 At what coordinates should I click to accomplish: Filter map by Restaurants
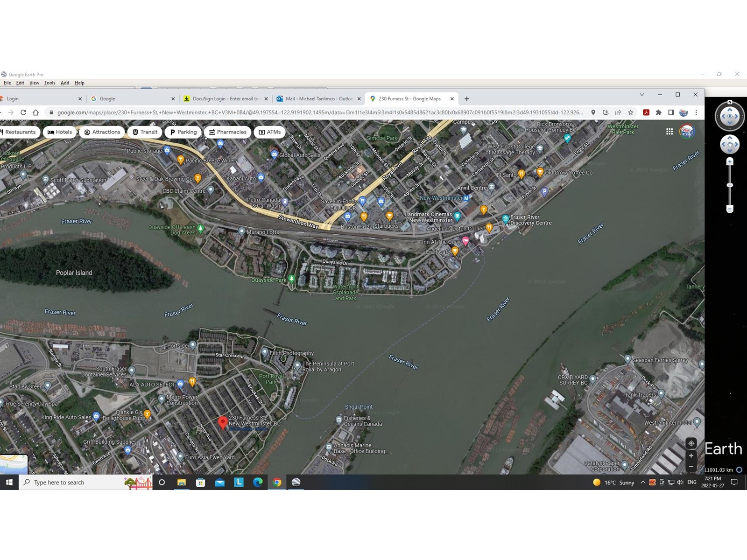coord(19,132)
